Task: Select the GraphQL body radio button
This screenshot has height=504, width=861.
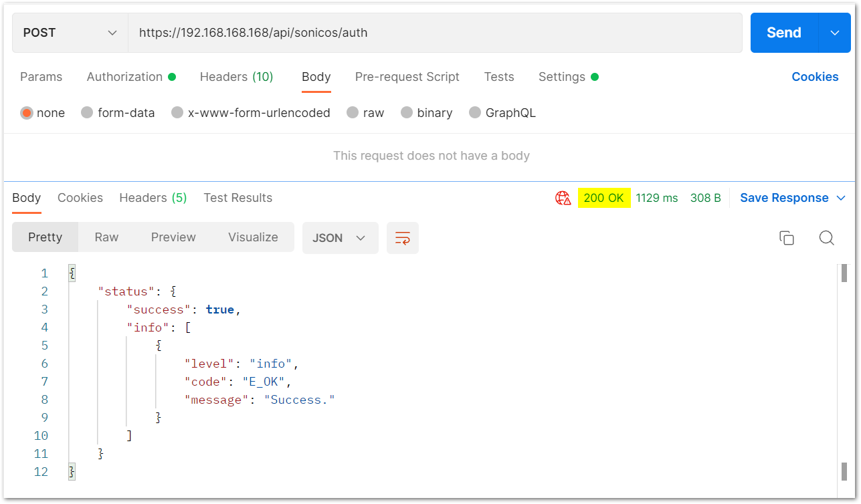Action: (x=475, y=113)
